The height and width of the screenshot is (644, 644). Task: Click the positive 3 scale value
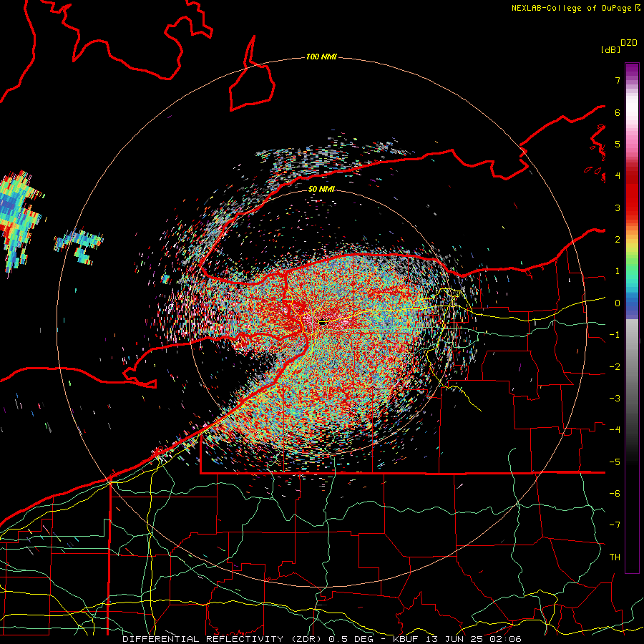pos(618,208)
